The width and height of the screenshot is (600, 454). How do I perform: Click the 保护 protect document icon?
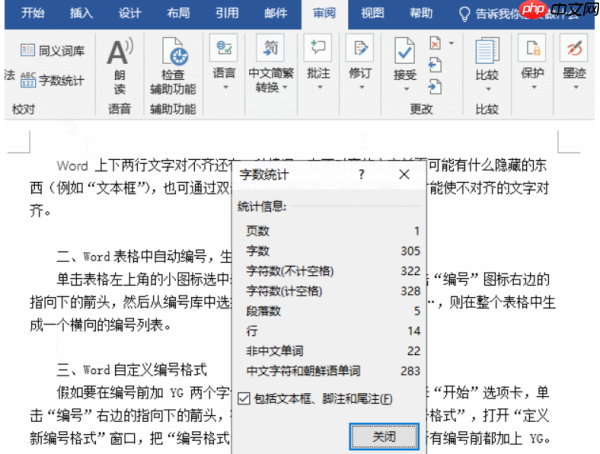532,48
